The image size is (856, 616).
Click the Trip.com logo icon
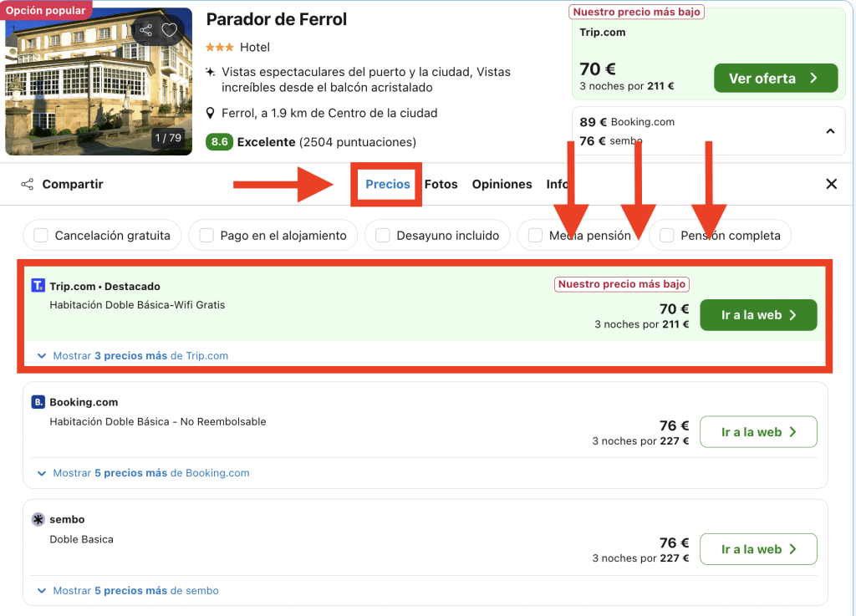coord(38,286)
